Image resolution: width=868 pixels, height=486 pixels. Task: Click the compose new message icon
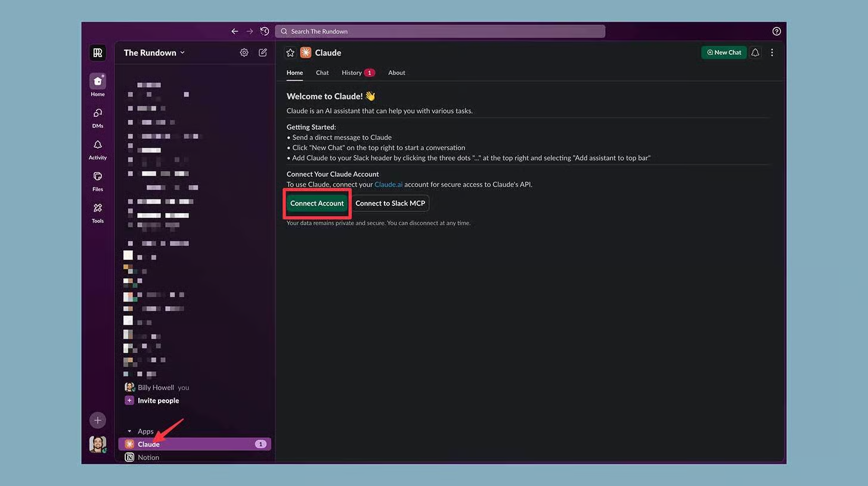point(263,52)
